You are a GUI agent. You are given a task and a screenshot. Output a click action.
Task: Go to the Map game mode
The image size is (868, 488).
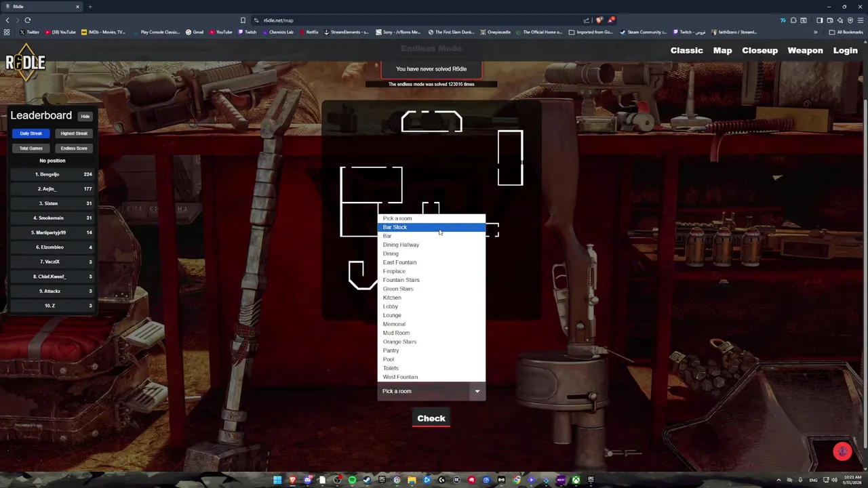coord(722,51)
